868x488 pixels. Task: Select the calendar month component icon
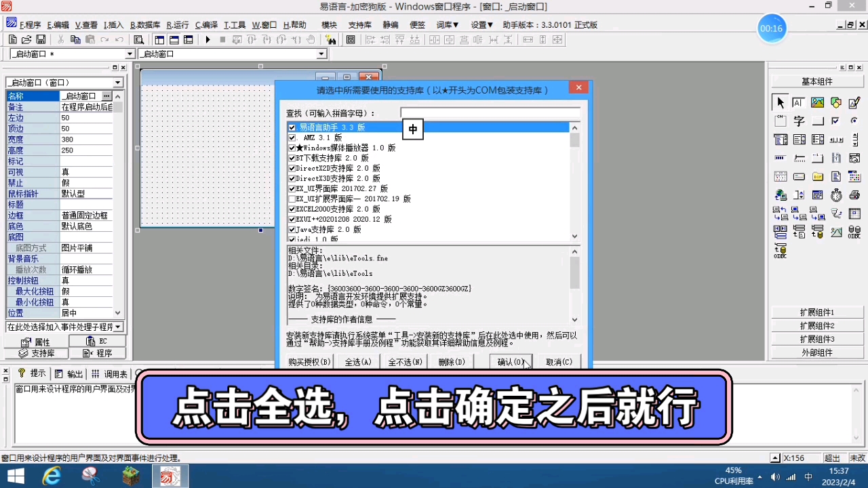click(x=854, y=176)
